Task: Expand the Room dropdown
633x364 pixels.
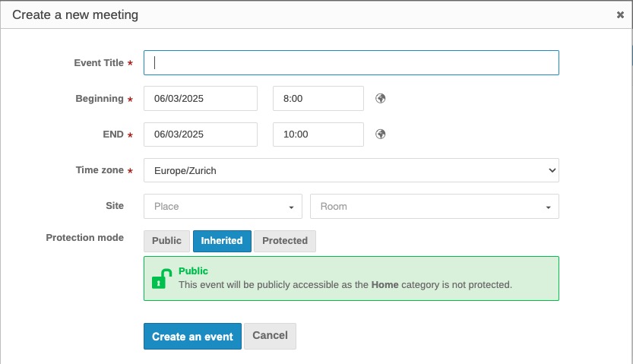Action: pos(434,207)
